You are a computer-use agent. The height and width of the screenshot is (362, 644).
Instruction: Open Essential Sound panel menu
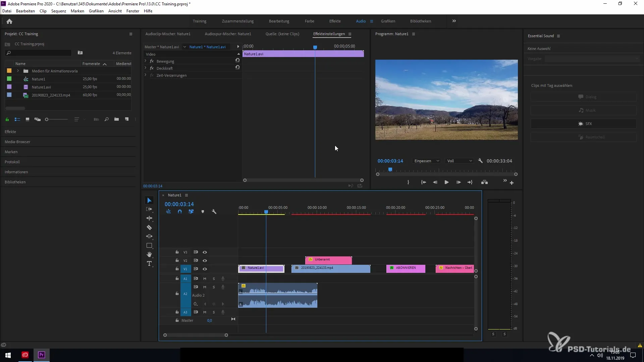pyautogui.click(x=558, y=36)
